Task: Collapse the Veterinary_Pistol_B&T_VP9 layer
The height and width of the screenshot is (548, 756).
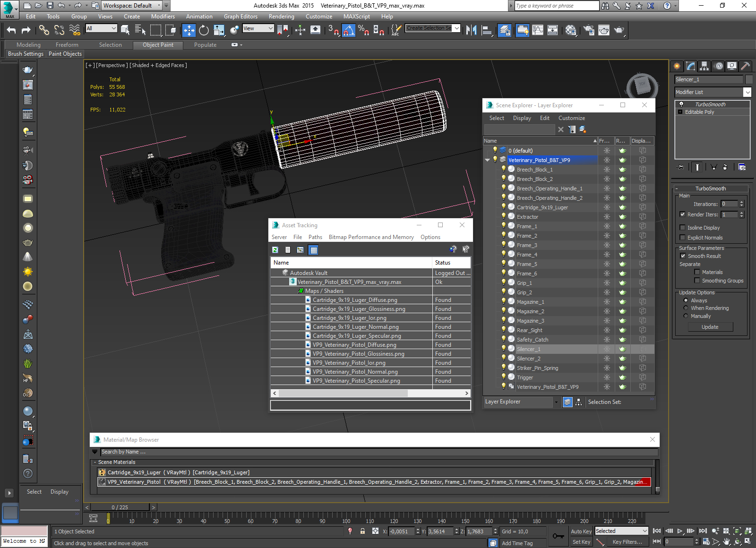Action: 488,160
